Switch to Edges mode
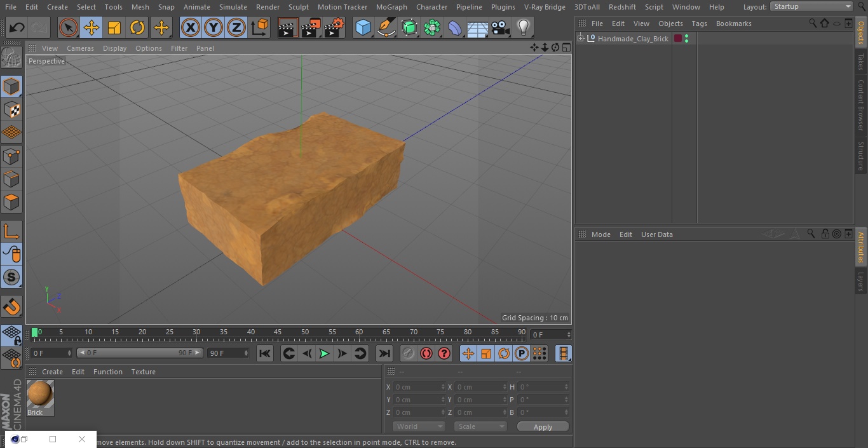 (11, 179)
